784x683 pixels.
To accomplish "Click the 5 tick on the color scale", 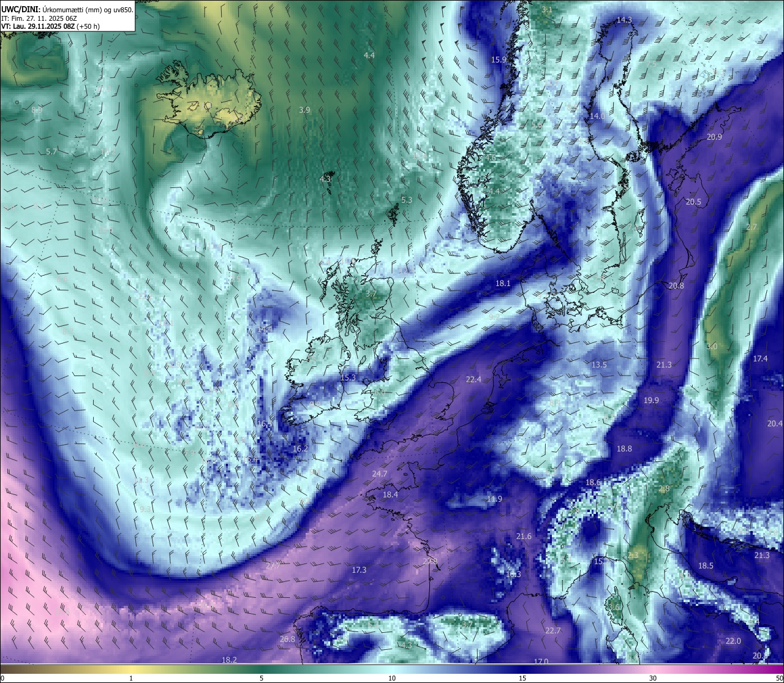I will [262, 678].
